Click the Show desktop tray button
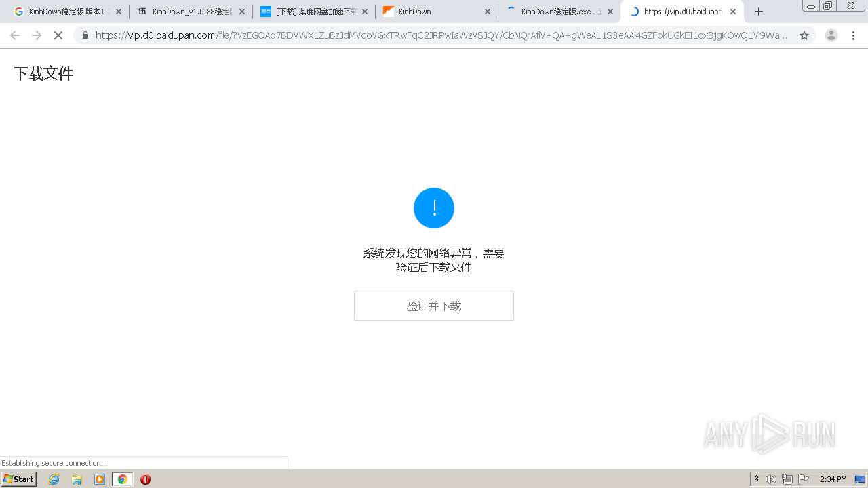The width and height of the screenshot is (868, 488). 860,479
